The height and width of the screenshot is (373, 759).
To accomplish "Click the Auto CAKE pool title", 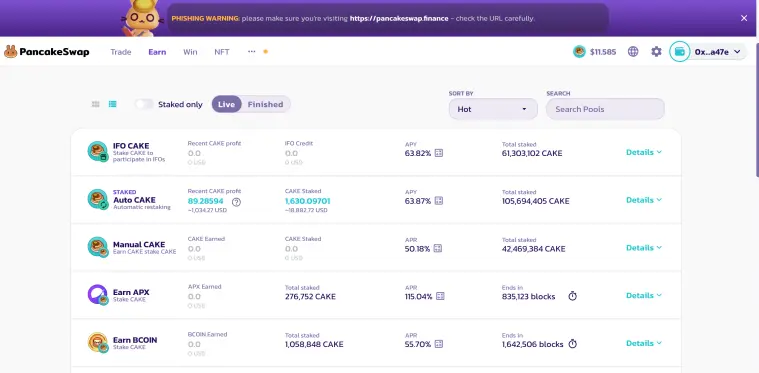I will [x=134, y=200].
